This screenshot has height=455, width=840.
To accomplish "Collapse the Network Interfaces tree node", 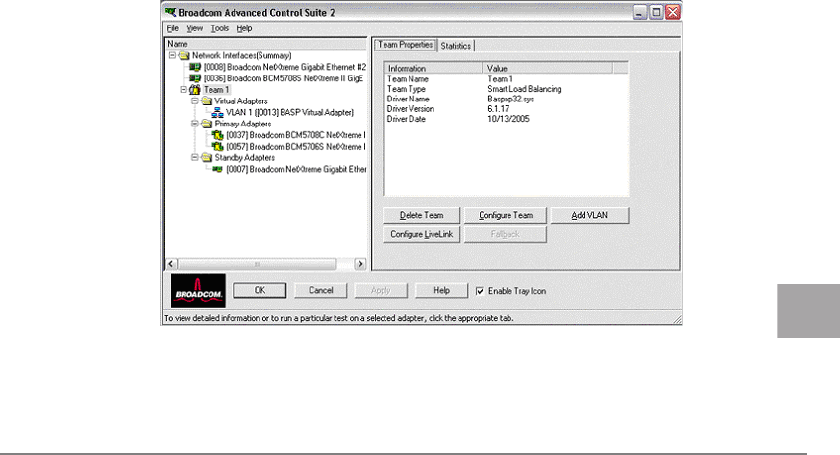I will tap(172, 55).
